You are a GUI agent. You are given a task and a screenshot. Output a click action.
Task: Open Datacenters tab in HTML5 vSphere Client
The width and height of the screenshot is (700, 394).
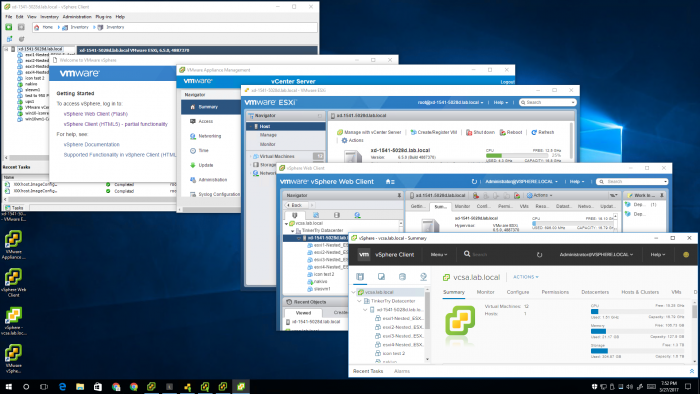(595, 292)
